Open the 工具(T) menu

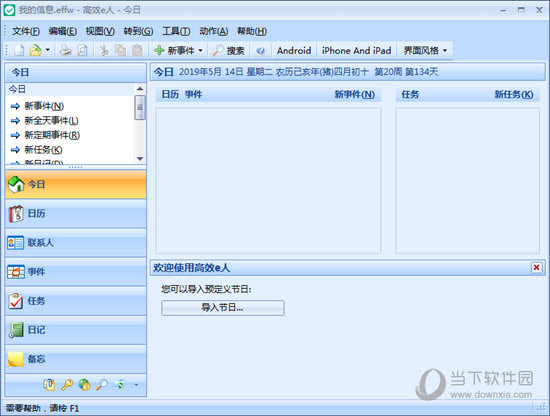coord(176,31)
